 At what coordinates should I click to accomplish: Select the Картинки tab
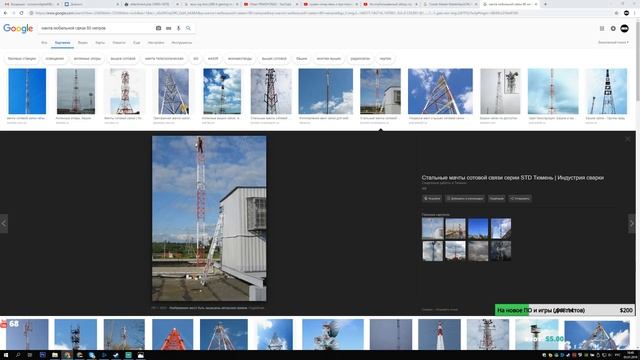tap(62, 42)
